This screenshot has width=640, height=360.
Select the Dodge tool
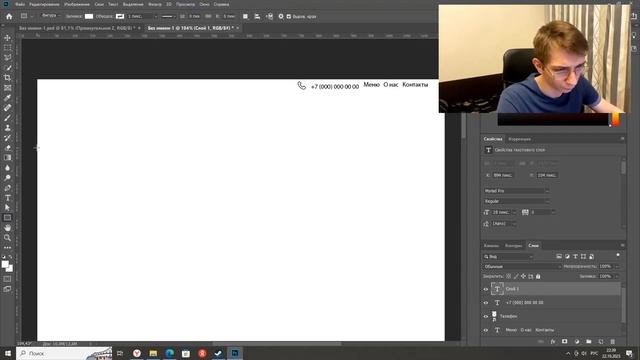point(7,178)
